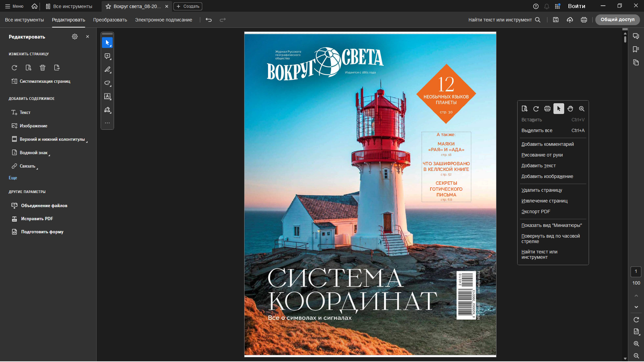This screenshot has height=362, width=644.
Task: Open the Связать link options
Action: [27, 166]
